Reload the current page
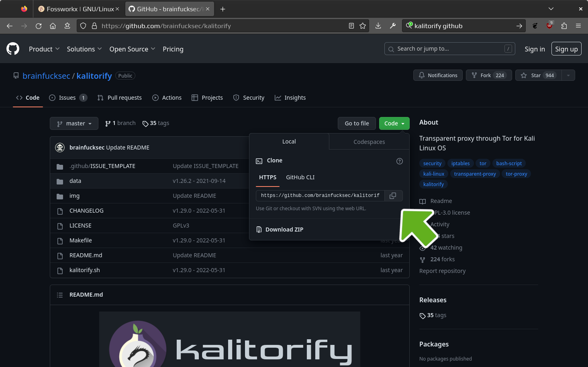 click(39, 26)
